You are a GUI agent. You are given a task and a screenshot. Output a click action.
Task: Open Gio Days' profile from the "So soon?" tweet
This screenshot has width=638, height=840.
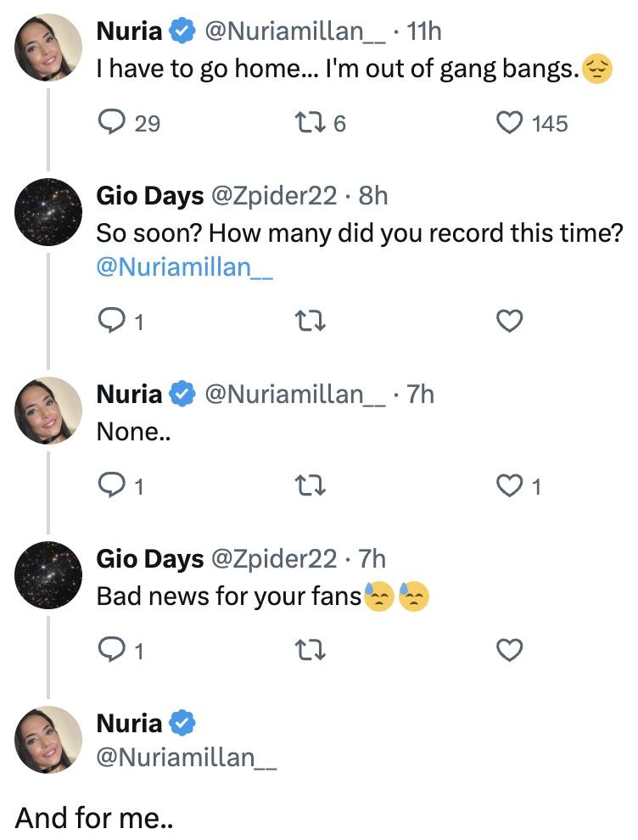(149, 196)
